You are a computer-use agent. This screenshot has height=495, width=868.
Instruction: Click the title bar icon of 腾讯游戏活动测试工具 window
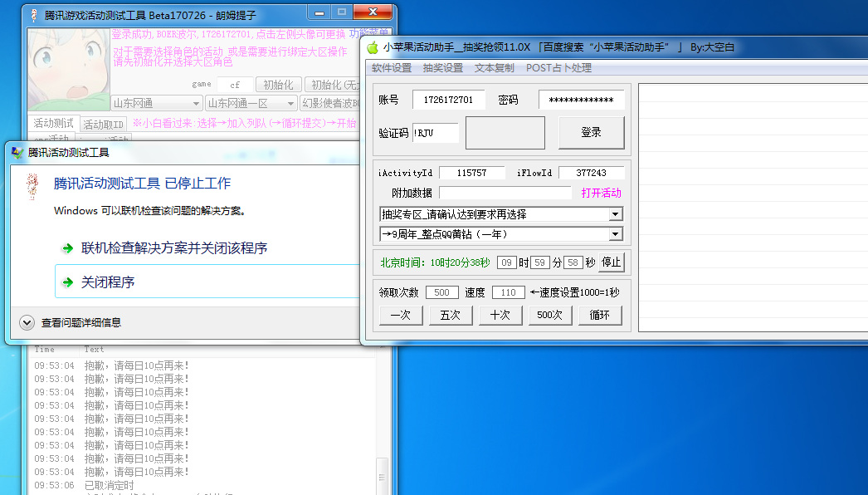pos(34,15)
